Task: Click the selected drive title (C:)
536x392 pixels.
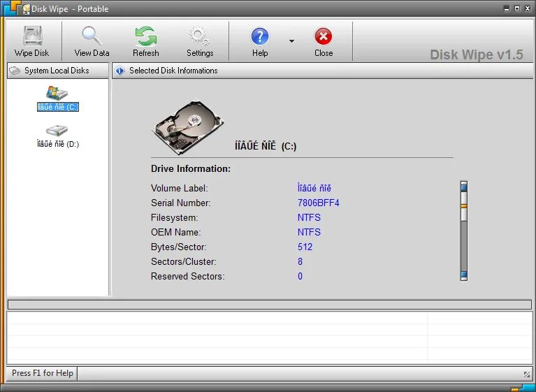Action: click(x=266, y=146)
